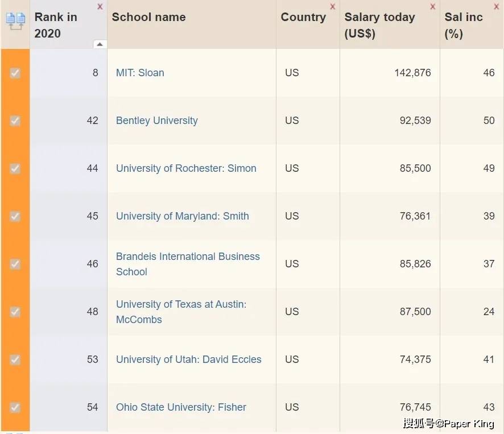The image size is (504, 434).
Task: Toggle the Brandeis International Business School checkbox
Action: (x=15, y=264)
